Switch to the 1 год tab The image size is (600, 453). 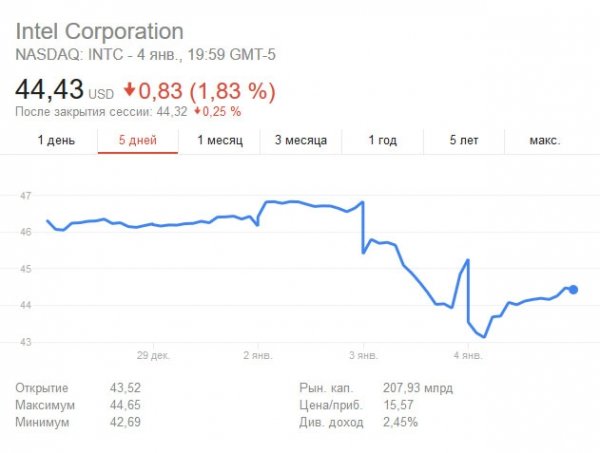(x=383, y=140)
